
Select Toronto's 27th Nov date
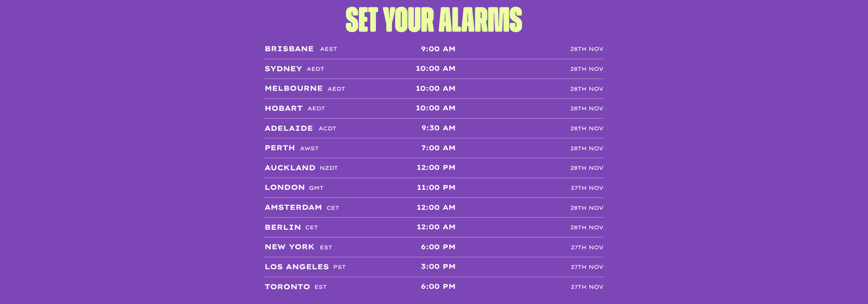pyautogui.click(x=587, y=287)
